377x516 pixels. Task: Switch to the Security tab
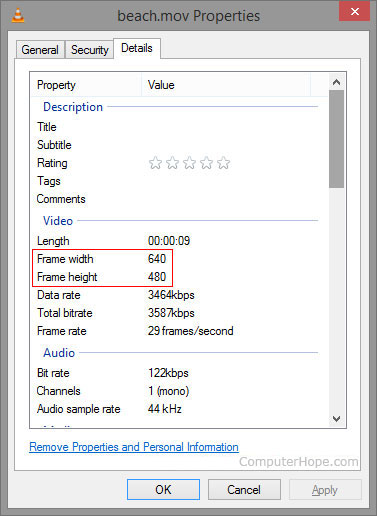click(90, 50)
